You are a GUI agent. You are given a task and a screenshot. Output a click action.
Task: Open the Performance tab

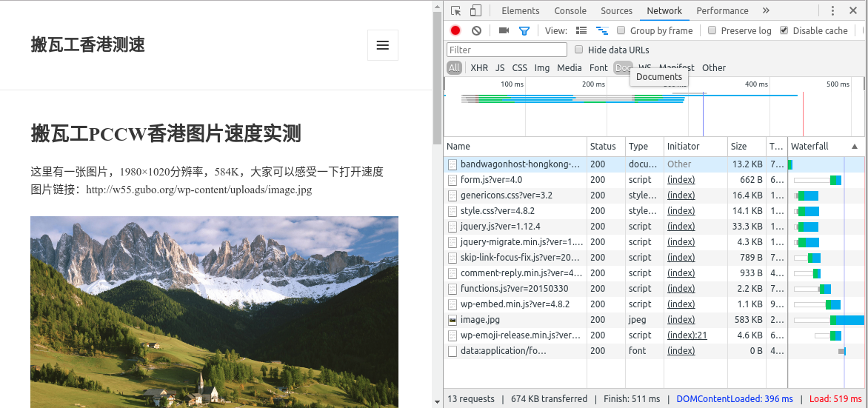tap(722, 10)
